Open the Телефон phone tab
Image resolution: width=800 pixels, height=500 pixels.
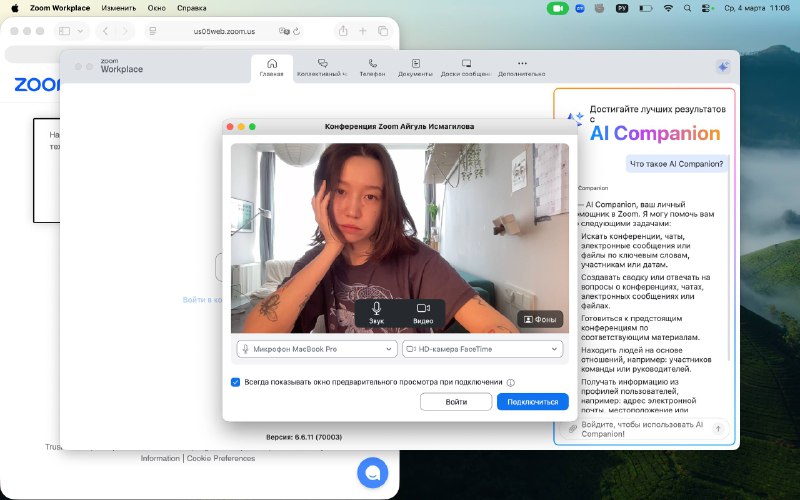coord(372,67)
